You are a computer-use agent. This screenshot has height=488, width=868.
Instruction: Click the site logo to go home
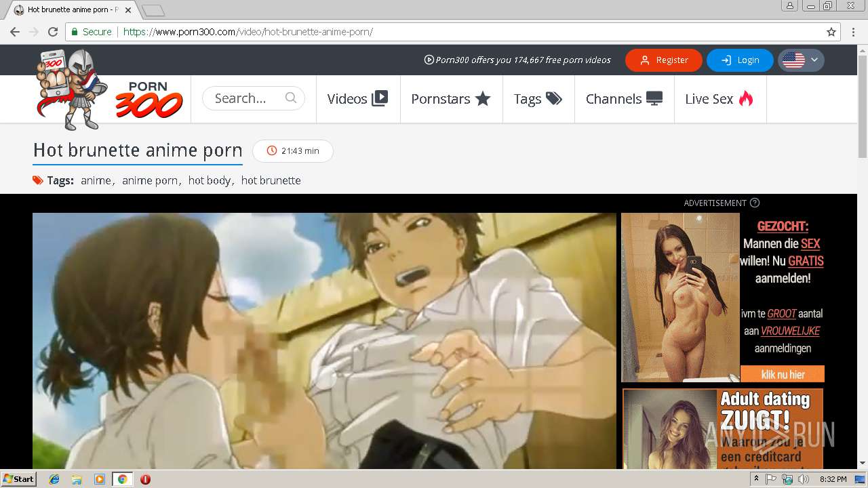[x=110, y=90]
